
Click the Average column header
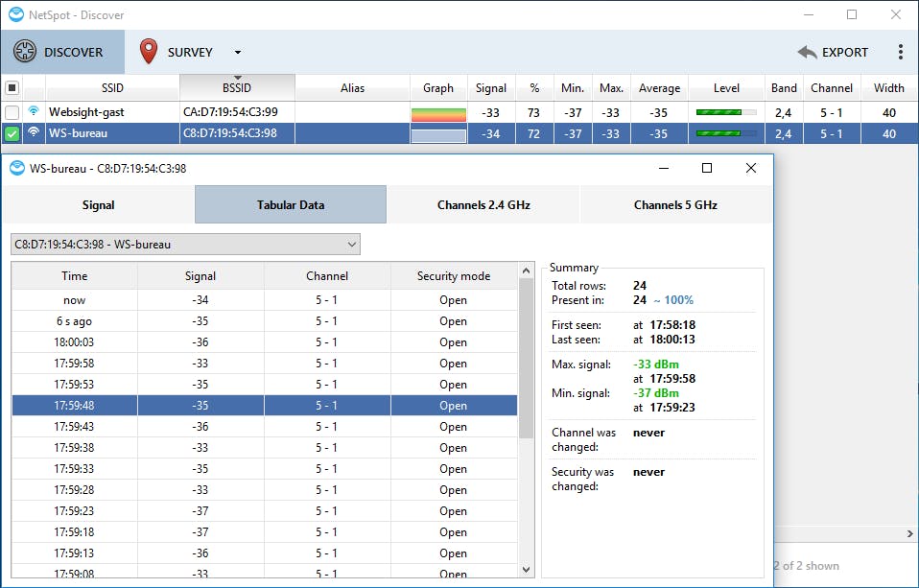(659, 88)
